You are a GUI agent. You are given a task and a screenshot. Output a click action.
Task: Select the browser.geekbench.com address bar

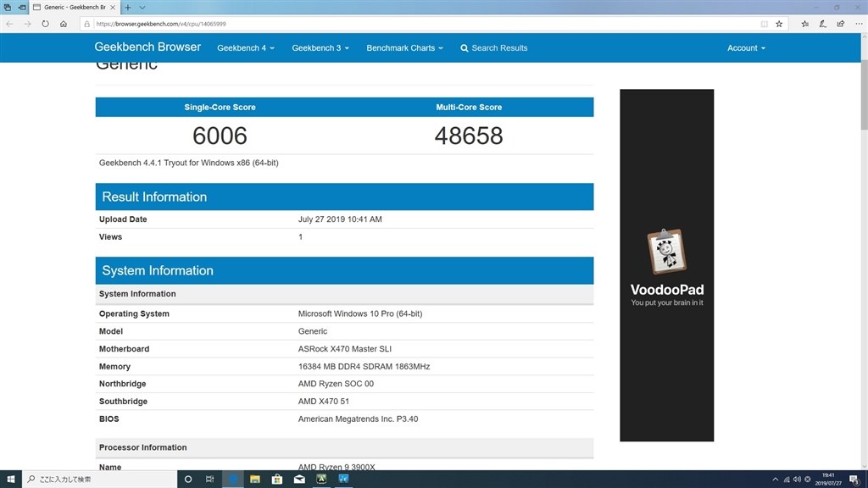click(x=420, y=24)
